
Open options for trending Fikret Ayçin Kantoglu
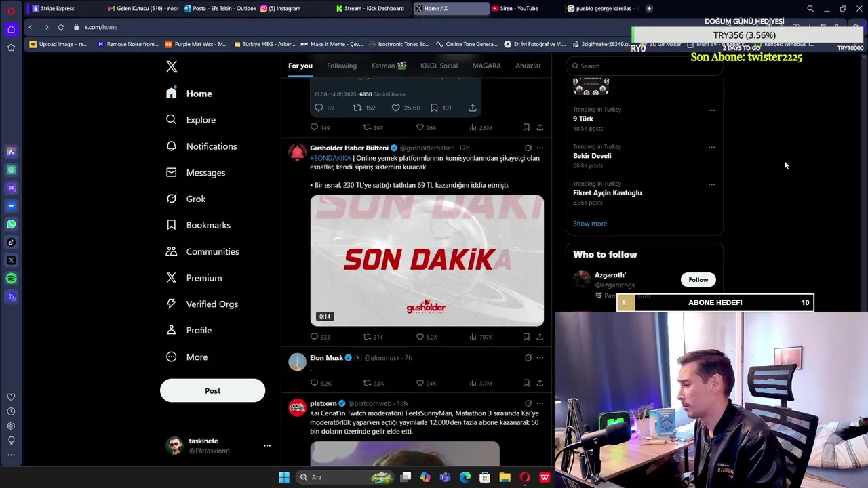711,184
